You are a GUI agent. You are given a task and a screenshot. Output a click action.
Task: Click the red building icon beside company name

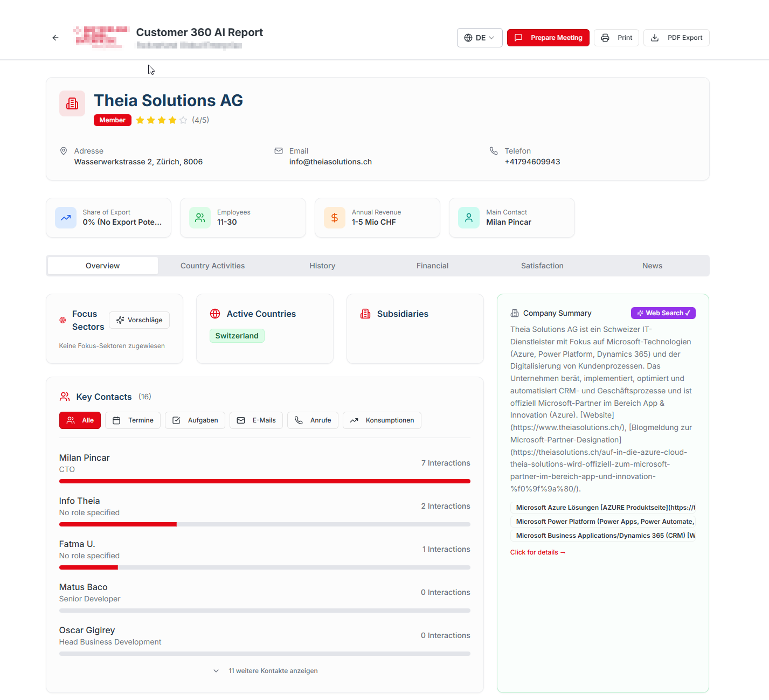pyautogui.click(x=72, y=103)
